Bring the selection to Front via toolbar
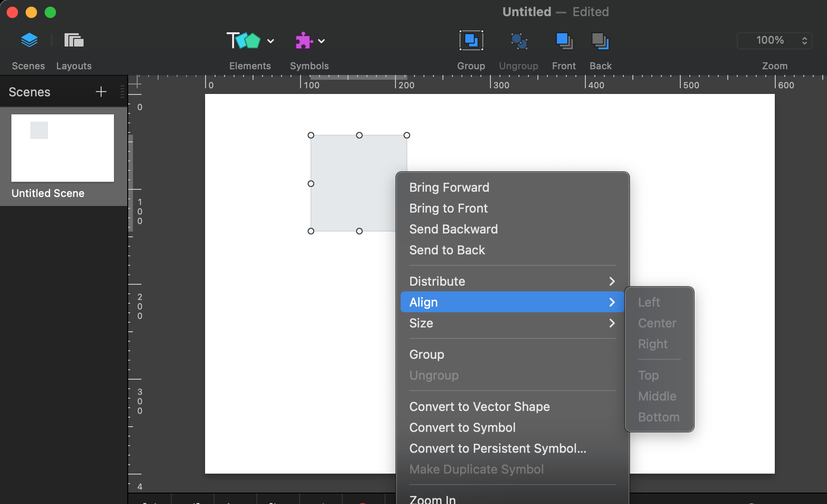Viewport: 827px width, 504px height. [x=564, y=40]
